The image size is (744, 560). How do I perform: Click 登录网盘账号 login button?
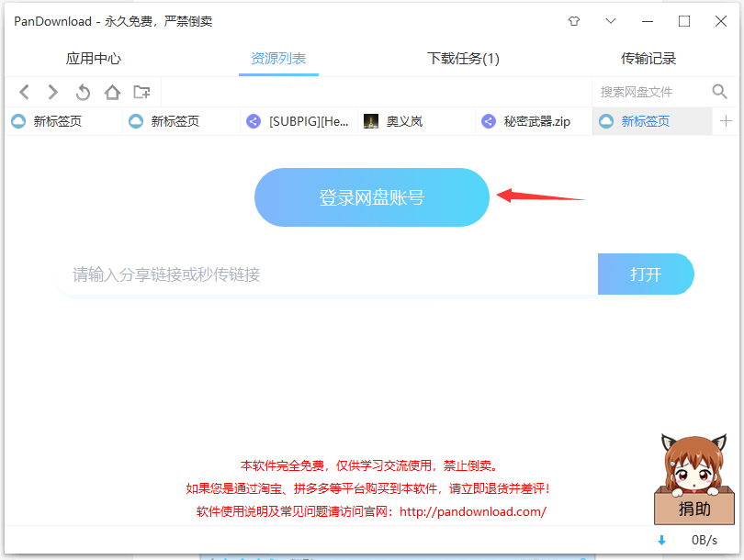tap(371, 197)
